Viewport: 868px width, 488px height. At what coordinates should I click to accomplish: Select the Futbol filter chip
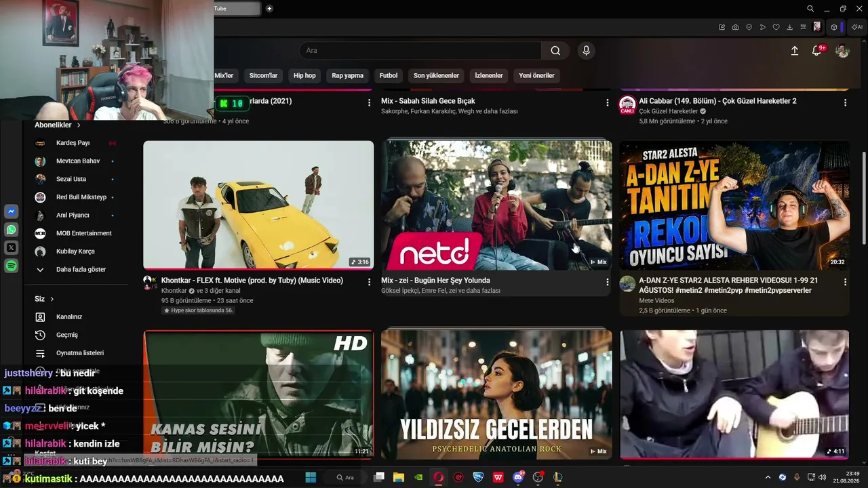389,76
